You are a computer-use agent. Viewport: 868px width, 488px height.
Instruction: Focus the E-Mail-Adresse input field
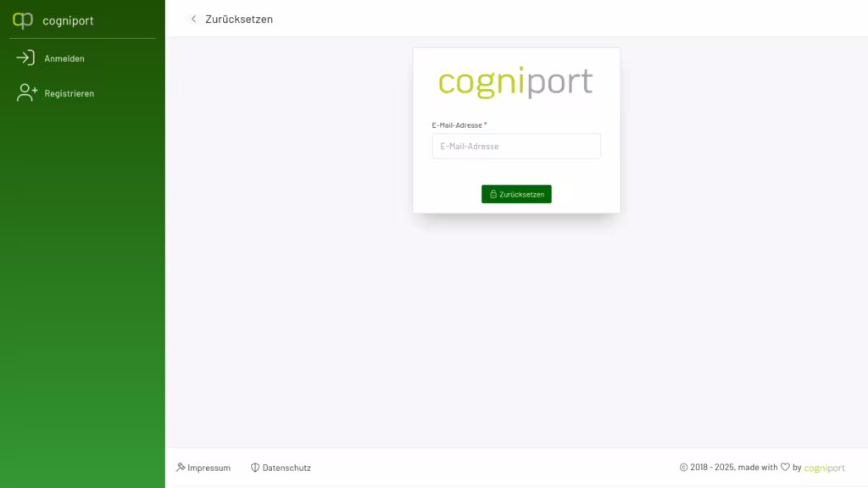coord(516,146)
